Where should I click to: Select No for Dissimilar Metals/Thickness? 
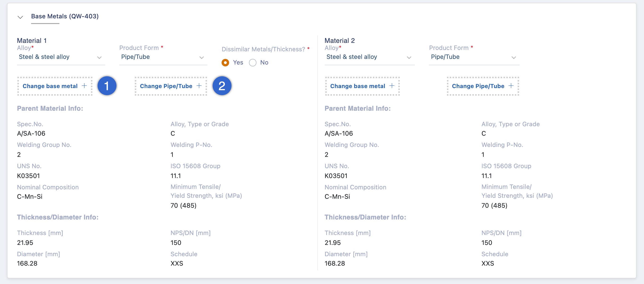[x=252, y=62]
